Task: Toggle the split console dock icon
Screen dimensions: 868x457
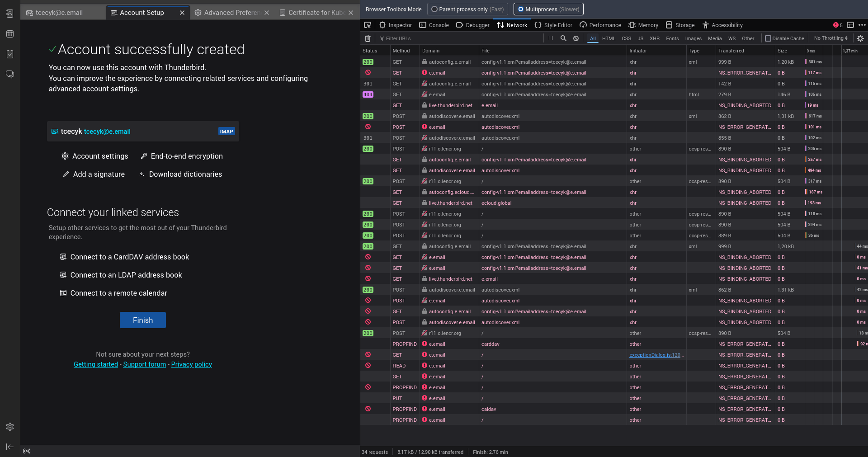Action: (850, 25)
